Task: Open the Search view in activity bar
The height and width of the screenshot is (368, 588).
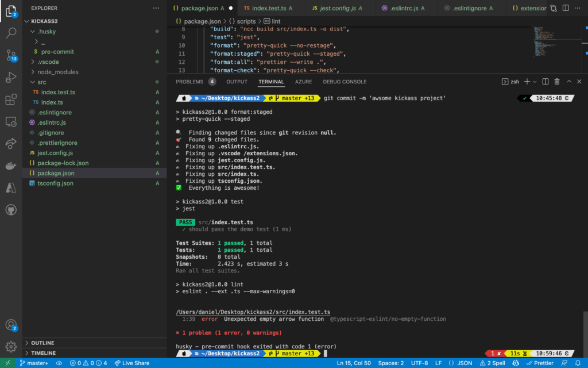Action: pos(11,33)
